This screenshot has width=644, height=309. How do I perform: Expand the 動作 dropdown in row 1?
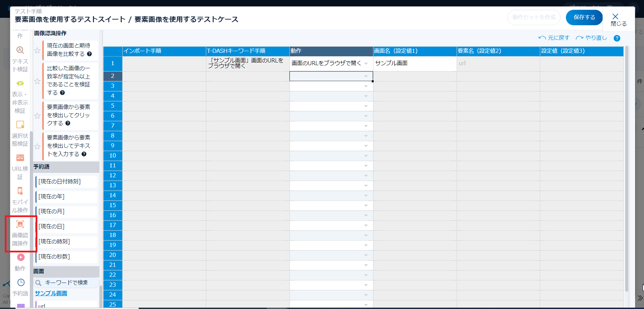click(366, 64)
